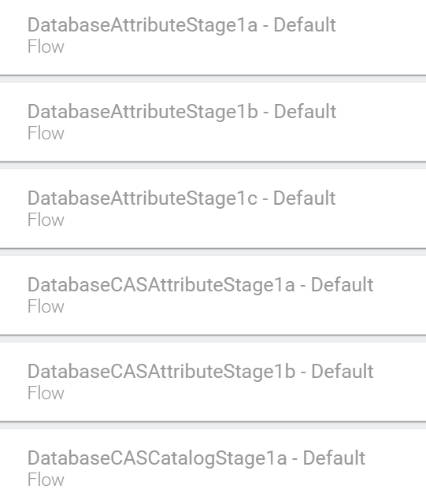Open DatabaseAttributeStage1b - Default flow
This screenshot has width=426, height=504.
(x=213, y=122)
